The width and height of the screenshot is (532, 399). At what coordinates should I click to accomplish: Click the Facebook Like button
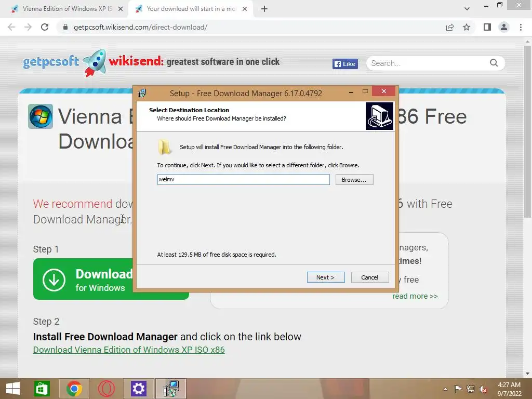[x=345, y=64]
